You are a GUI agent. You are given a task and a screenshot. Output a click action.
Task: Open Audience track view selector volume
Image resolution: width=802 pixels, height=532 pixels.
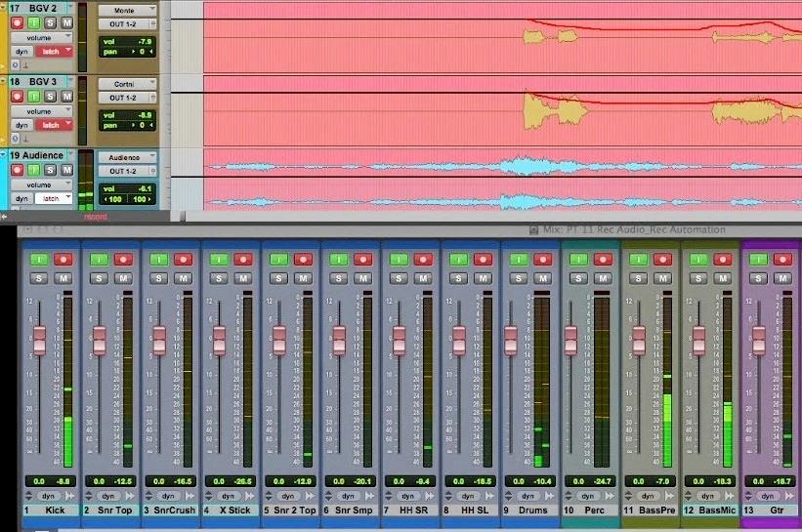42,185
